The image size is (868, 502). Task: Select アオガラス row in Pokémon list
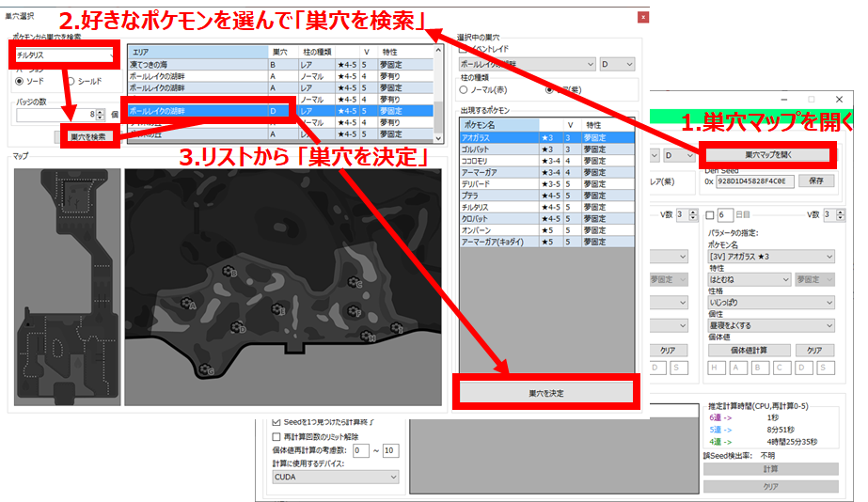(x=547, y=137)
